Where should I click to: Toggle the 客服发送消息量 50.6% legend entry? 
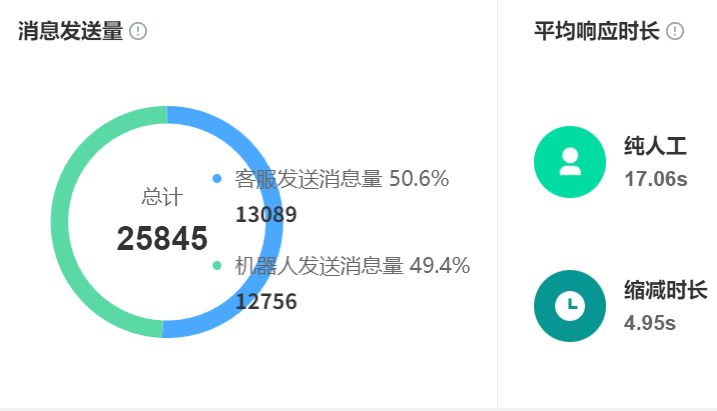pos(341,179)
